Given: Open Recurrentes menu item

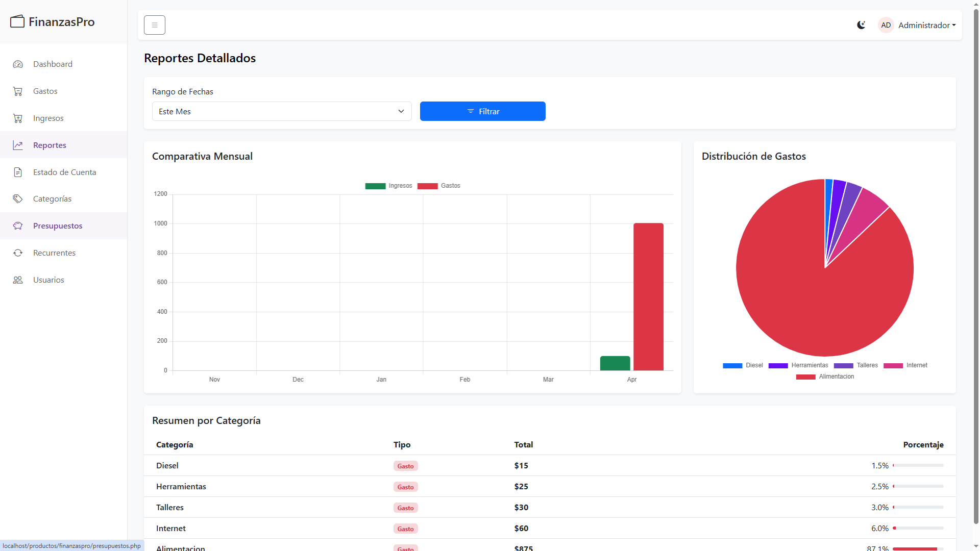Looking at the screenshot, I should point(63,253).
